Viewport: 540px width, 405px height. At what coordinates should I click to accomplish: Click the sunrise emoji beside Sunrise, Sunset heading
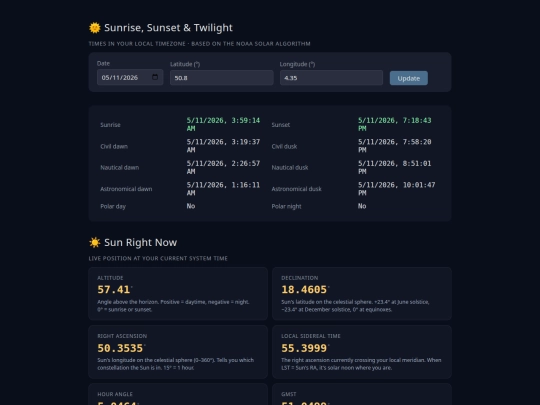point(95,28)
